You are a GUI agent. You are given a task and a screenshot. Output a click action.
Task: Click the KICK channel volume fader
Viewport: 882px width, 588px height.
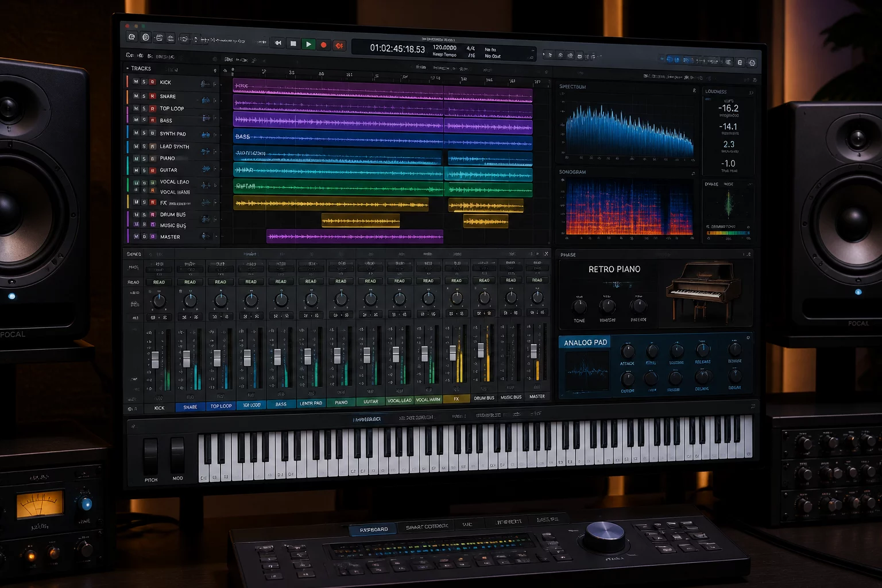(x=155, y=359)
